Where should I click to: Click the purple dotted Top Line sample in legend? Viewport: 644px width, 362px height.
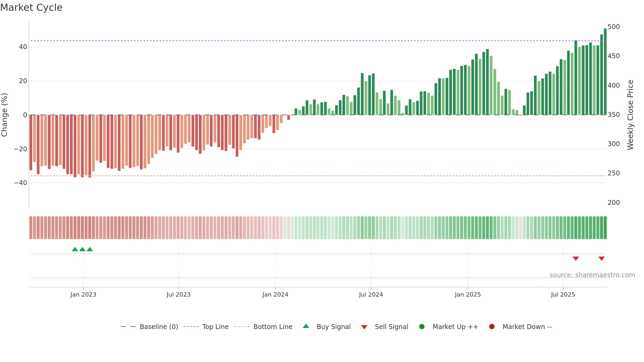pos(191,327)
